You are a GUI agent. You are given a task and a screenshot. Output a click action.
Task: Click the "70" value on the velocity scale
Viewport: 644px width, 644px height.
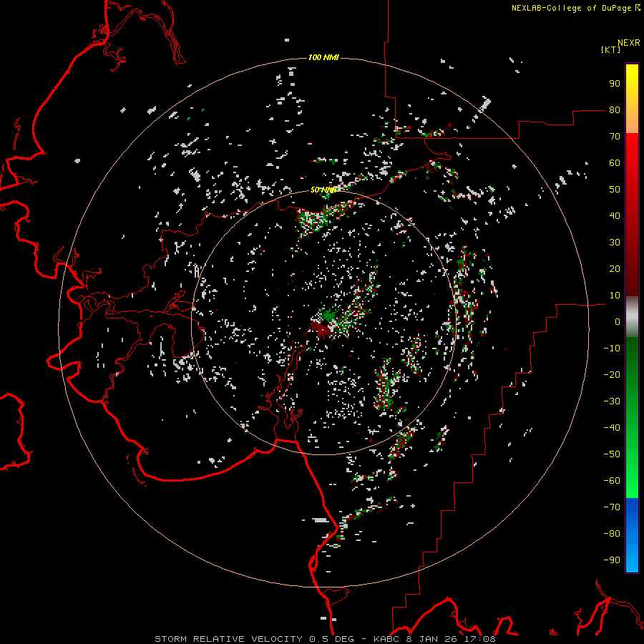click(x=615, y=137)
